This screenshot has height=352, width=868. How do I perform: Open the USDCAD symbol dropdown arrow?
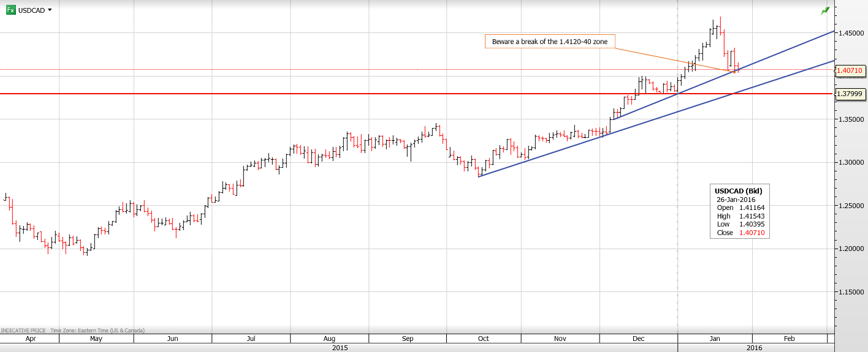[x=50, y=10]
